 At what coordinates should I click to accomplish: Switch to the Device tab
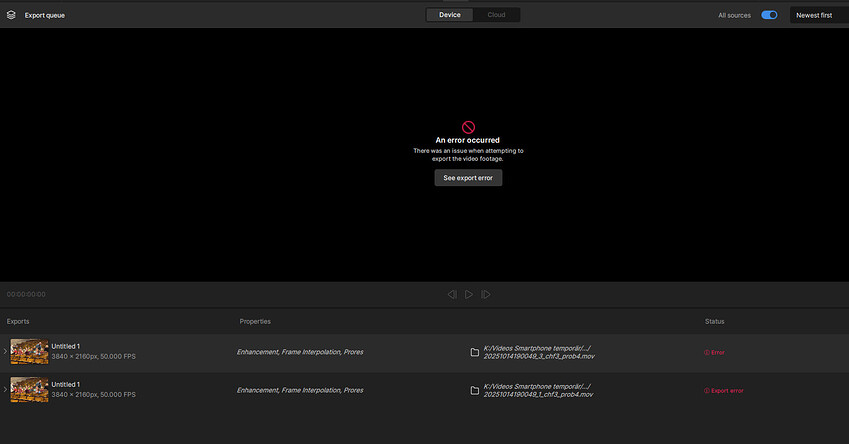click(x=450, y=15)
